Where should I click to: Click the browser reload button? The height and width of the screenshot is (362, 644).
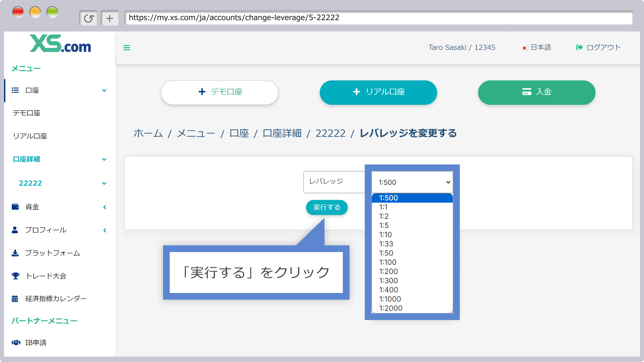89,18
